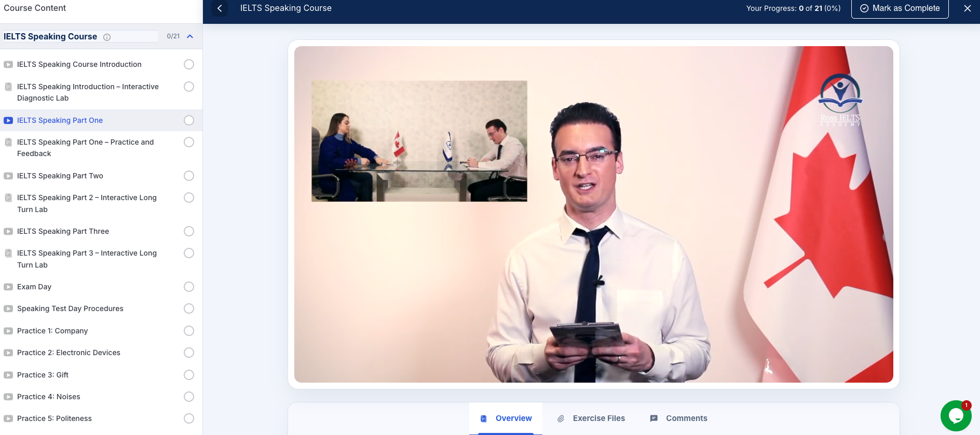This screenshot has height=435, width=980.
Task: Switch to the Exercise Files tab
Action: pyautogui.click(x=591, y=418)
